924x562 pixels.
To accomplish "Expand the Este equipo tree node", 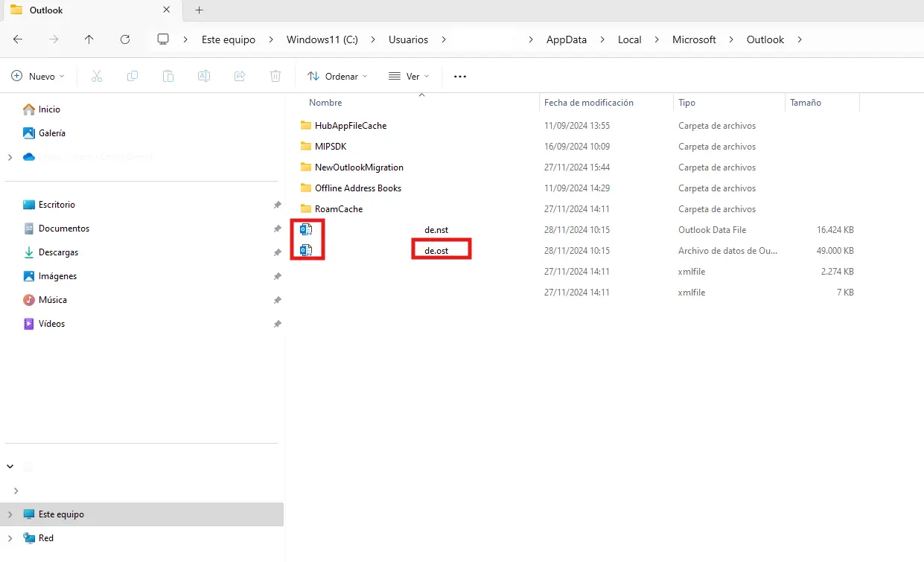I will pyautogui.click(x=10, y=514).
